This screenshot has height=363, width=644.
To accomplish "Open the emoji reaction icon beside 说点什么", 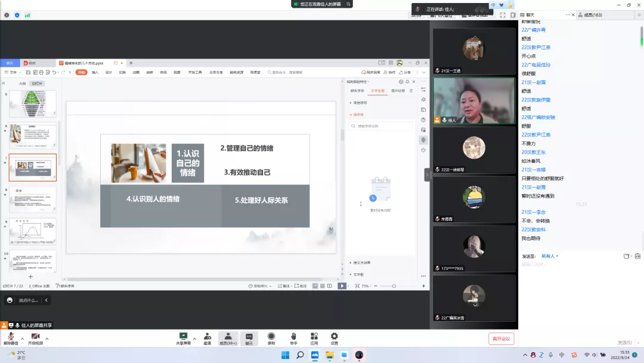I will [x=10, y=300].
